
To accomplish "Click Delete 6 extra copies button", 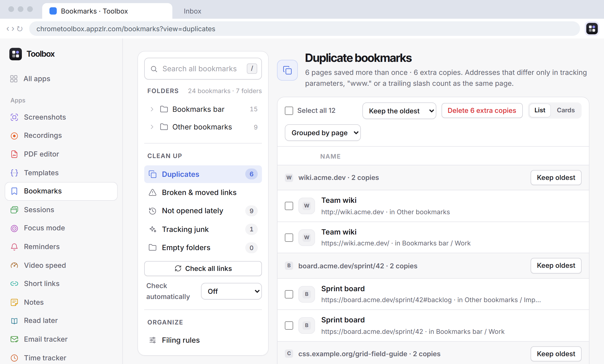I will 482,110.
